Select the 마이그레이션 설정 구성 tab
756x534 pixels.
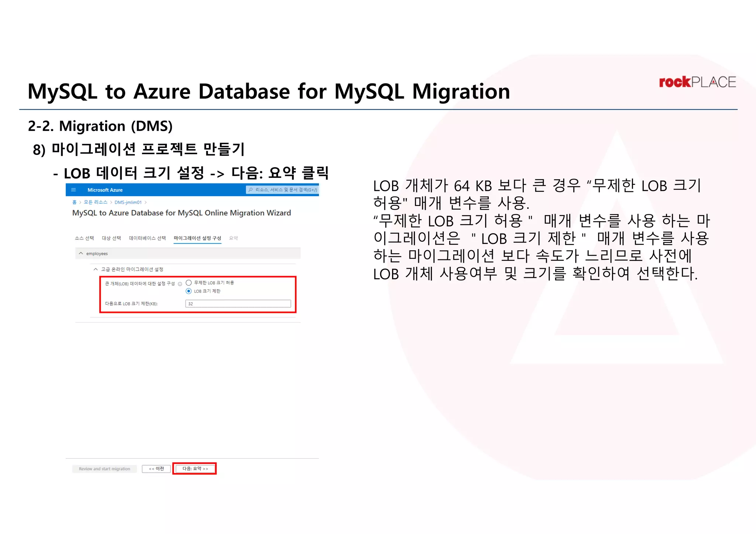coord(197,238)
